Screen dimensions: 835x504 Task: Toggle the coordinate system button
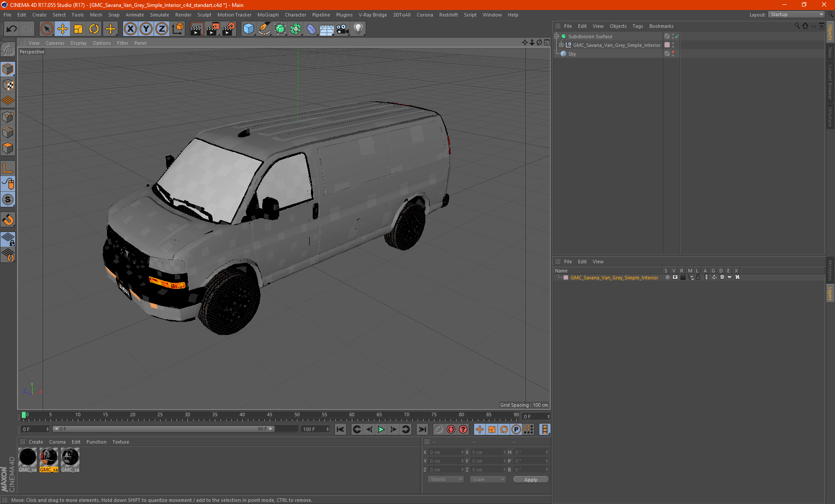tap(177, 29)
